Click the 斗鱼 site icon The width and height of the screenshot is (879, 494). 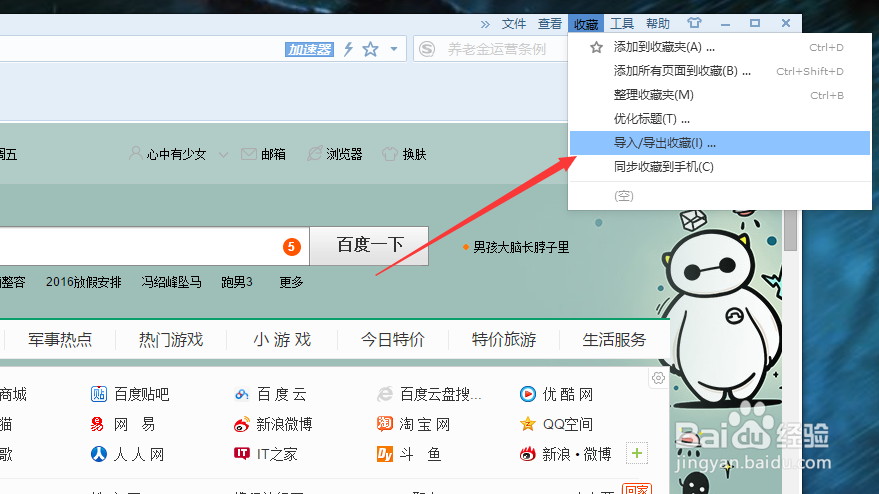[385, 454]
